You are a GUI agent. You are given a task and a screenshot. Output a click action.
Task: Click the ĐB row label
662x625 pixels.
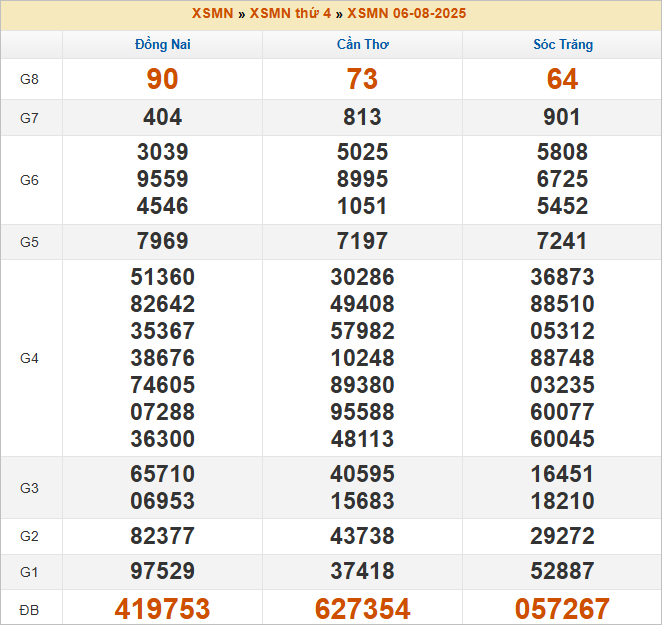(x=30, y=610)
